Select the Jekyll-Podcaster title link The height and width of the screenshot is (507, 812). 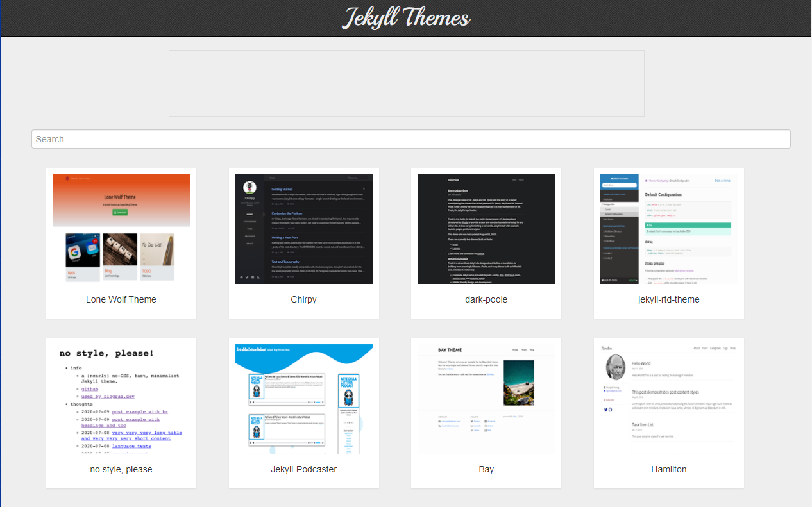303,469
